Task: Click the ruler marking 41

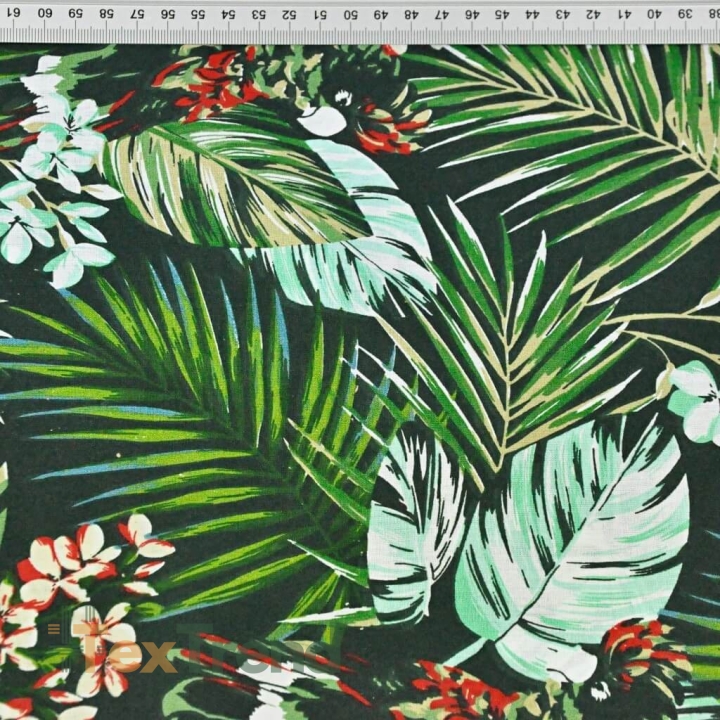Action: click(624, 14)
